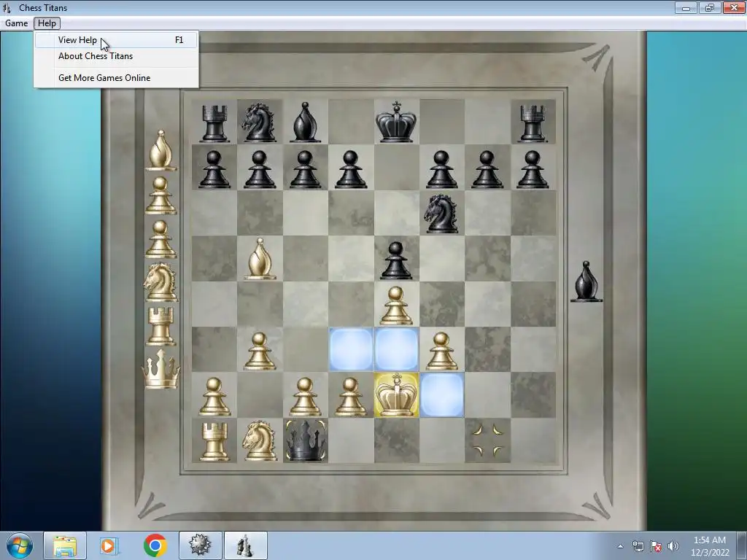Select the white knight on b1

259,441
